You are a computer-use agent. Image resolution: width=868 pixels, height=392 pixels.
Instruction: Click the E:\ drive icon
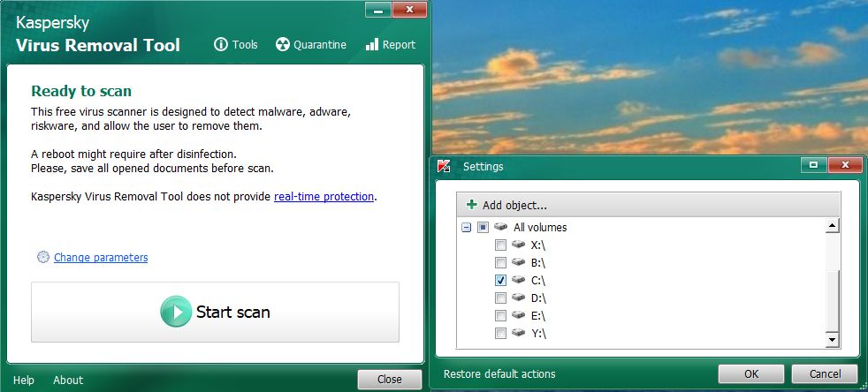click(518, 315)
